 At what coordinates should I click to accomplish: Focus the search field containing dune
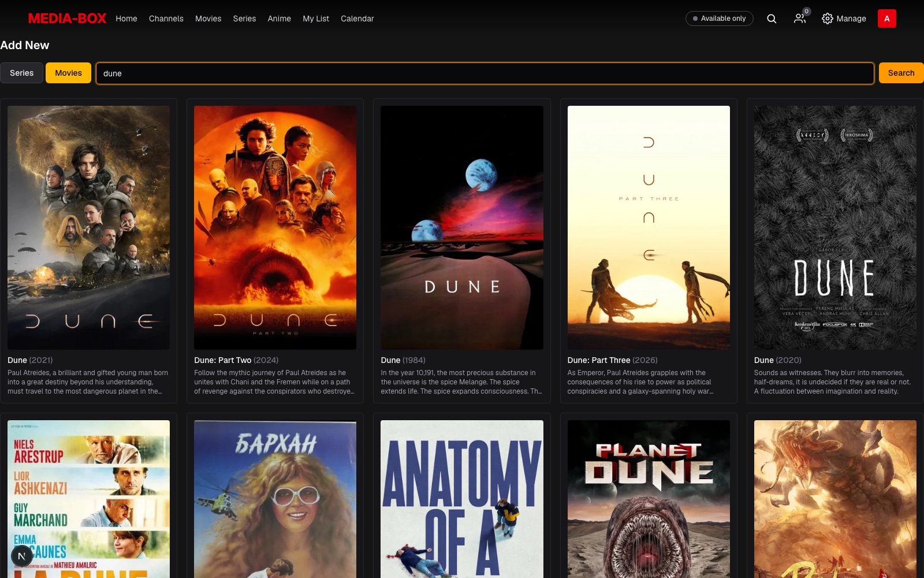(x=485, y=73)
